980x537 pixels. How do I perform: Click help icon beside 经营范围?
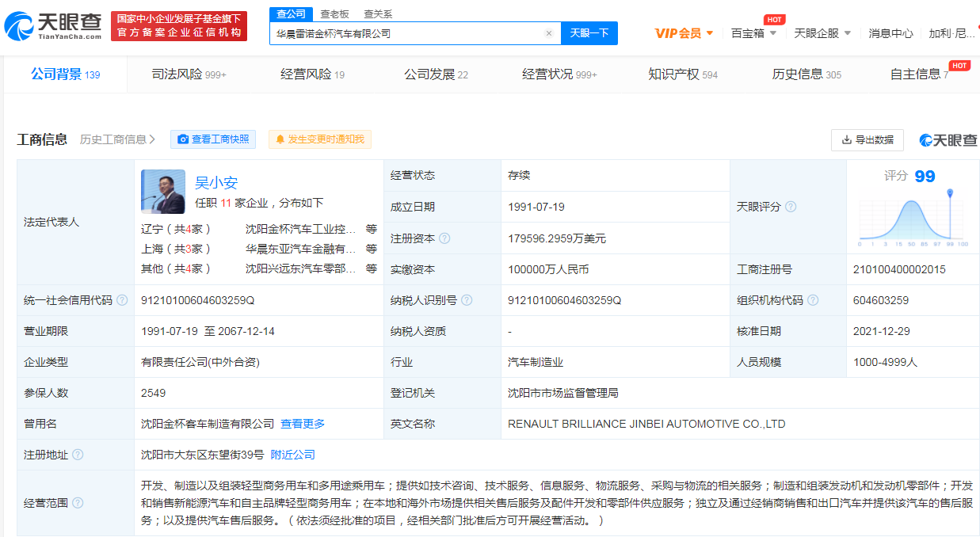[x=78, y=503]
